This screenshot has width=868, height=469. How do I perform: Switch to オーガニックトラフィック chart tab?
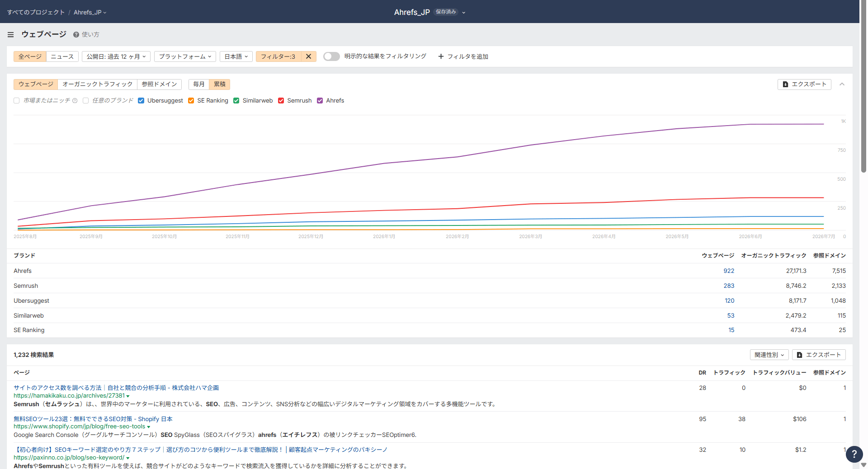point(97,84)
